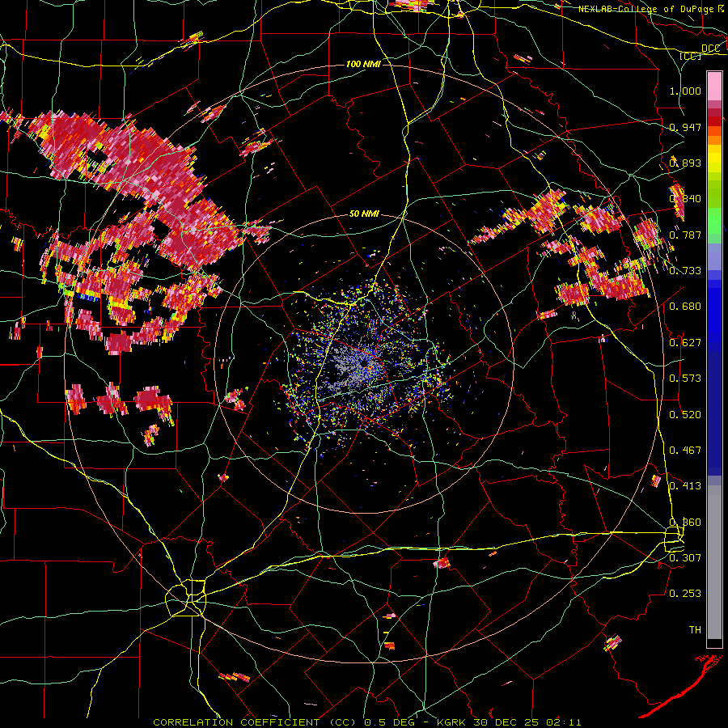The width and height of the screenshot is (728, 728).
Task: Click the 0.253 scale value
Action: (685, 594)
